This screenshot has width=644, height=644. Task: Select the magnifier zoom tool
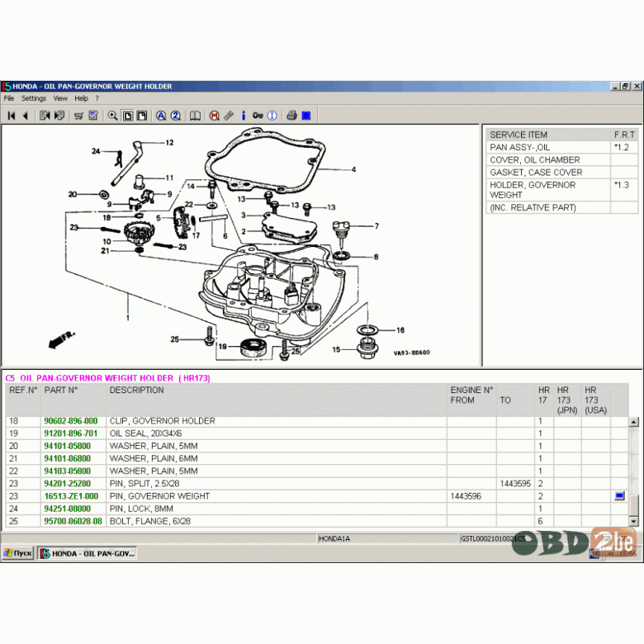pyautogui.click(x=112, y=116)
